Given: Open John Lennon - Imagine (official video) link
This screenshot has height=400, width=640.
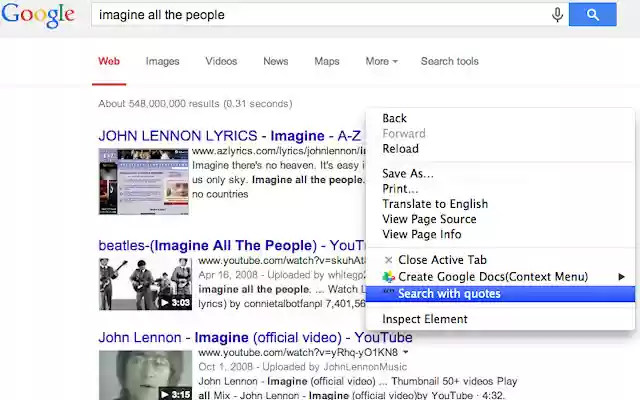Looking at the screenshot, I should (x=256, y=338).
